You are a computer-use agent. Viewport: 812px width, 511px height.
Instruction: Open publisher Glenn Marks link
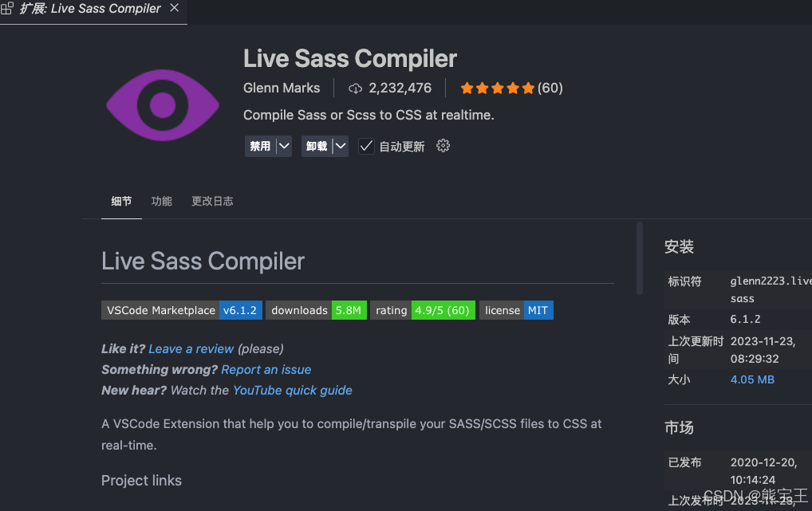pos(282,88)
